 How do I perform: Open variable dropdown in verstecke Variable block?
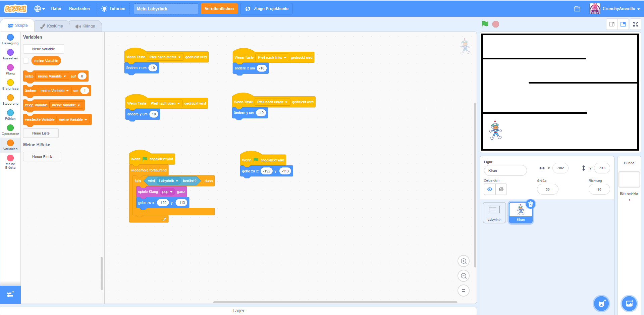point(73,119)
